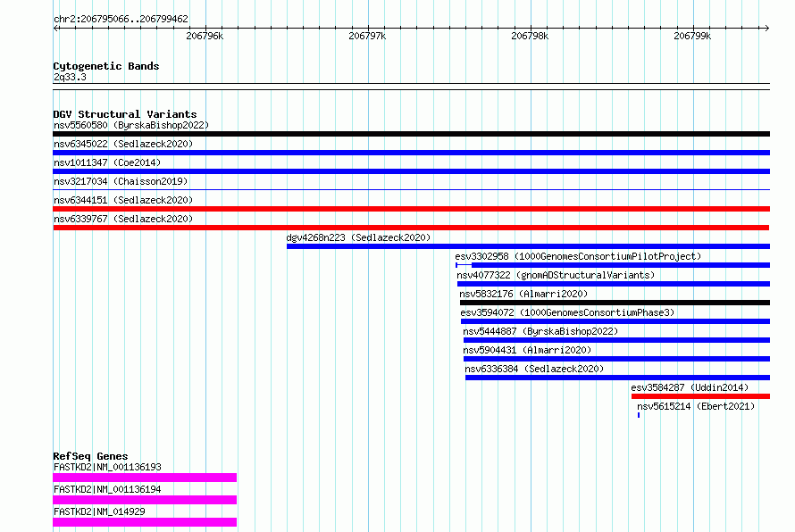Select the 2q33.3 band label
The width and height of the screenshot is (795, 532).
click(x=70, y=77)
